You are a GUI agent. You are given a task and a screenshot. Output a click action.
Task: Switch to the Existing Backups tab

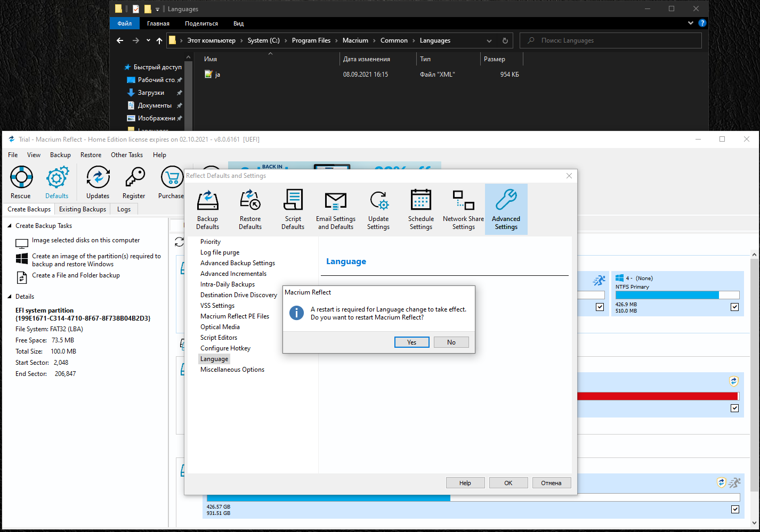click(83, 209)
